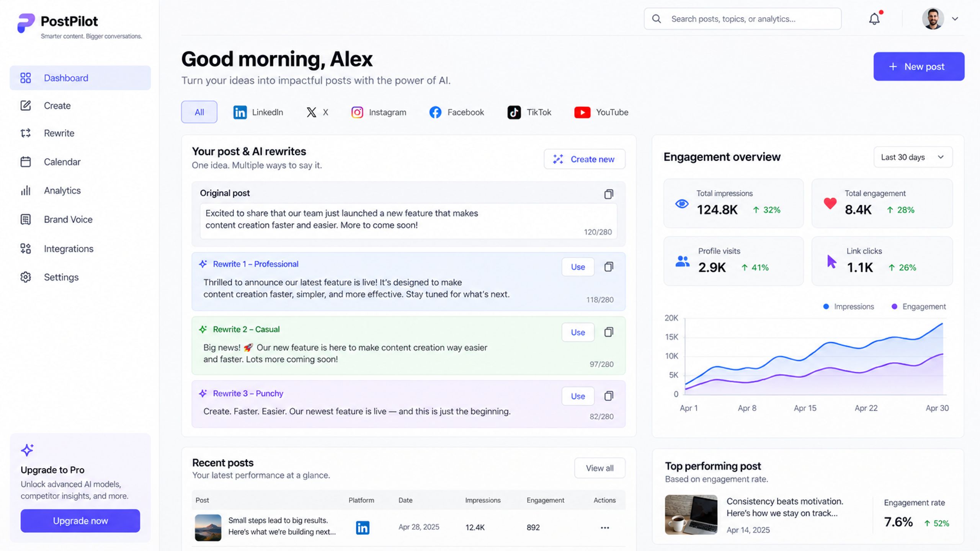Image resolution: width=980 pixels, height=551 pixels.
Task: Open the Small steps post thumbnail
Action: (208, 528)
